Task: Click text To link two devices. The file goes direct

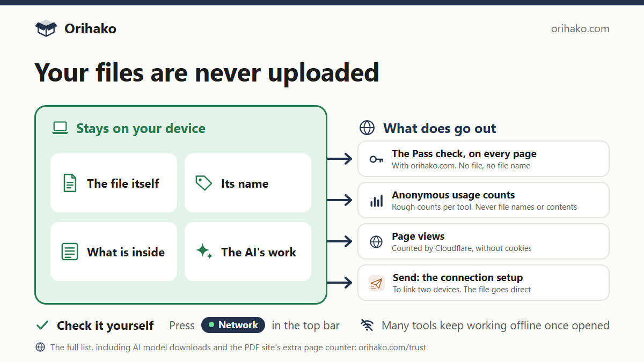Action: click(x=462, y=290)
